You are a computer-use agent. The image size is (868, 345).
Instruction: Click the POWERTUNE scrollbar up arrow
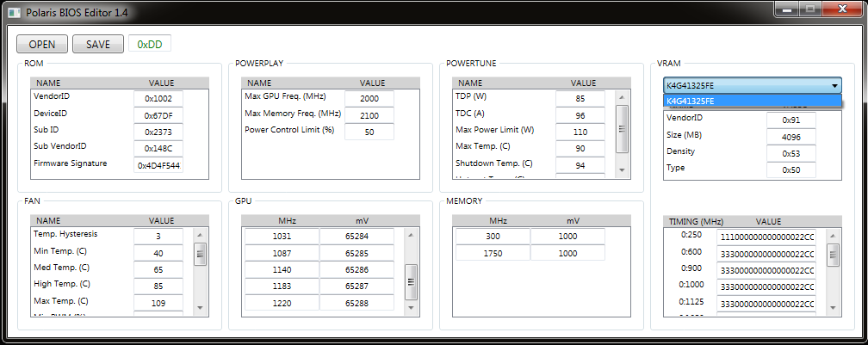[622, 97]
